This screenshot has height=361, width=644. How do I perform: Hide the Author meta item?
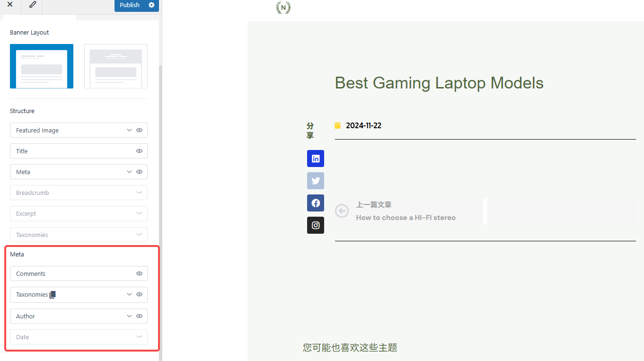(140, 316)
